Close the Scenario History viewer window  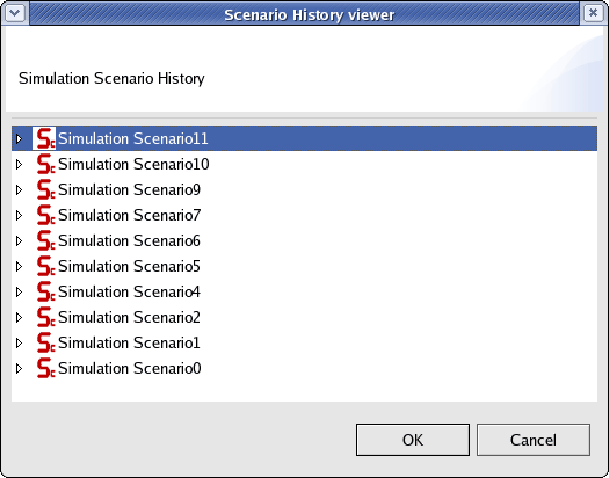(593, 14)
